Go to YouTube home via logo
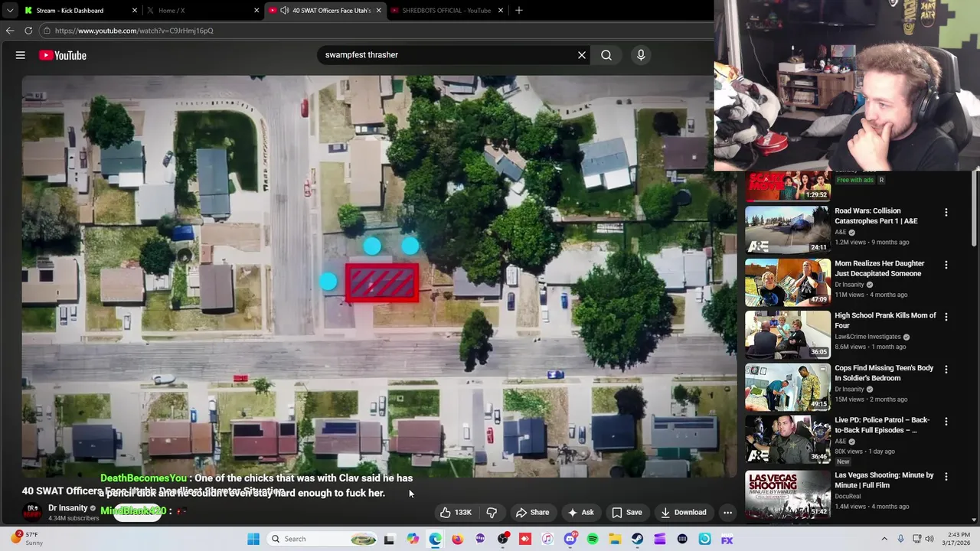This screenshot has width=980, height=551. [63, 55]
